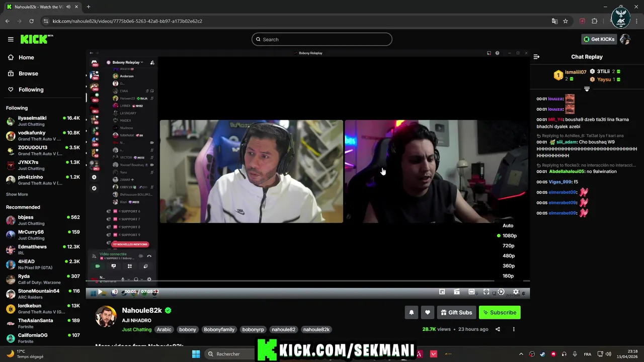Open MrCurryS6 recommended channel
This screenshot has height=362, width=644.
[x=43, y=235]
